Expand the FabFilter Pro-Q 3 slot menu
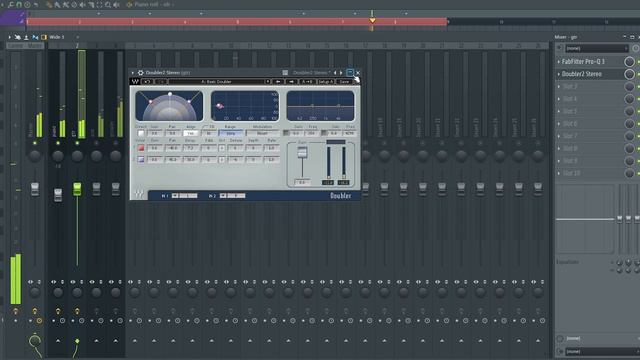640x360 pixels. 559,62
